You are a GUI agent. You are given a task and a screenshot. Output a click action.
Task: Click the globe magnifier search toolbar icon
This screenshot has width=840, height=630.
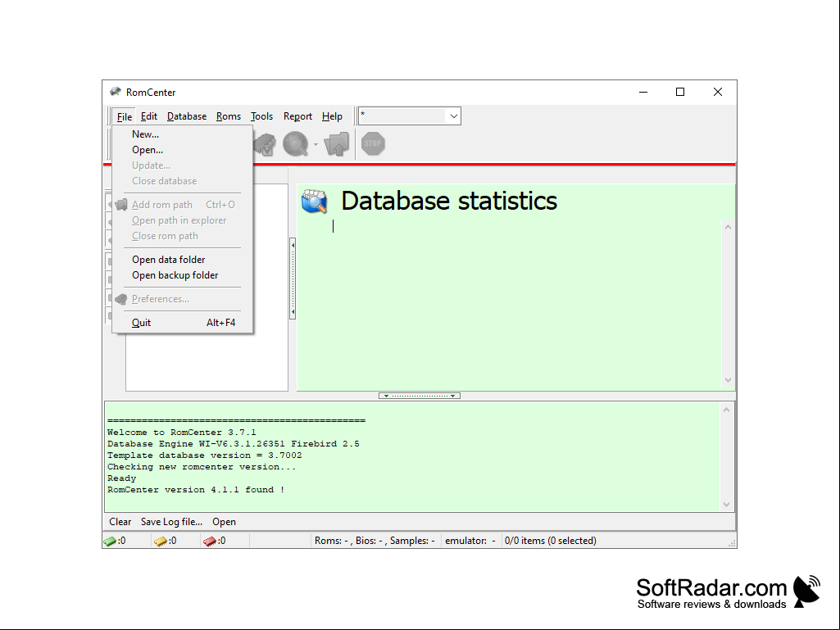[x=296, y=143]
